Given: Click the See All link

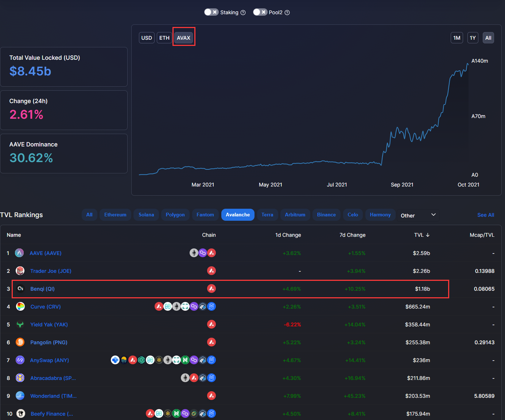Looking at the screenshot, I should (486, 215).
